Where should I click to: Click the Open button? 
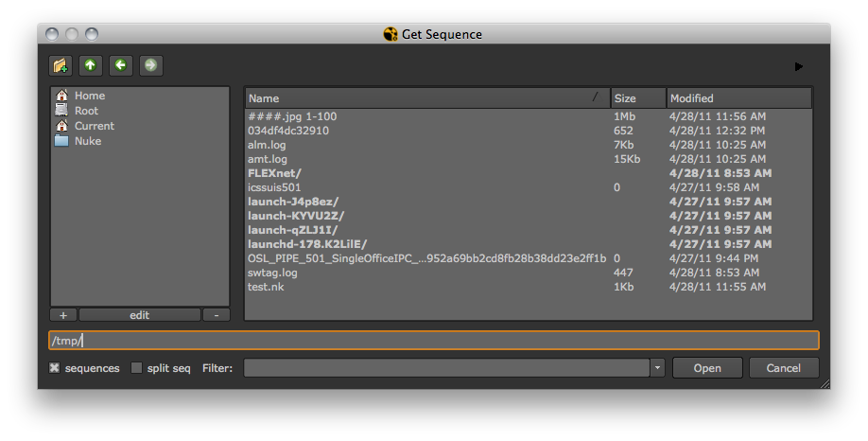[x=707, y=368]
